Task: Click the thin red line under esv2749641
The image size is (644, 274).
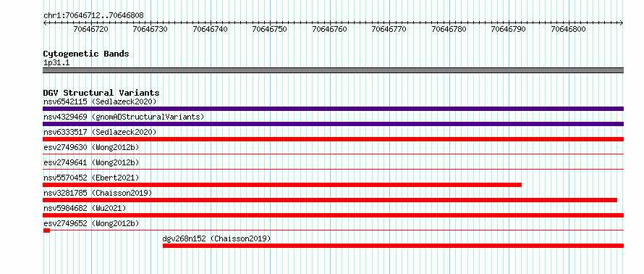Action: point(333,170)
